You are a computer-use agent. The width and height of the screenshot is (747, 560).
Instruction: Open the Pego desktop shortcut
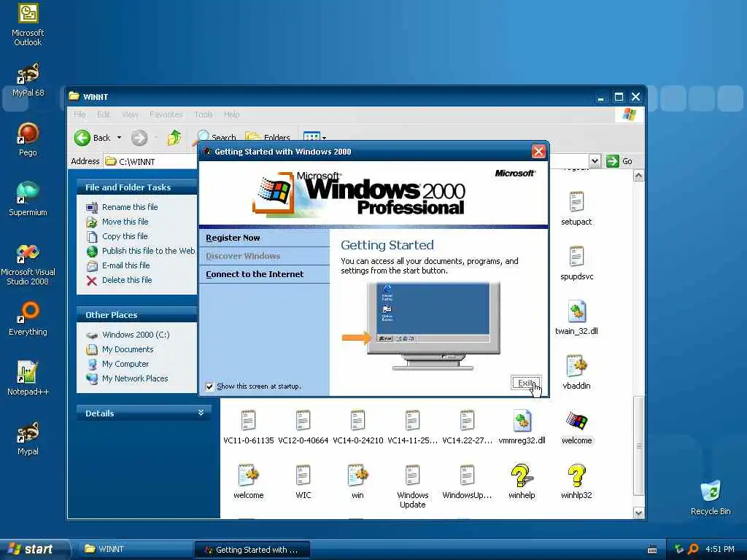point(28,139)
